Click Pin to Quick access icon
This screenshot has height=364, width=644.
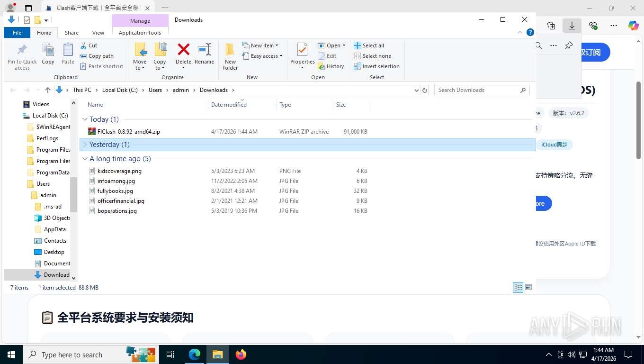pyautogui.click(x=22, y=57)
